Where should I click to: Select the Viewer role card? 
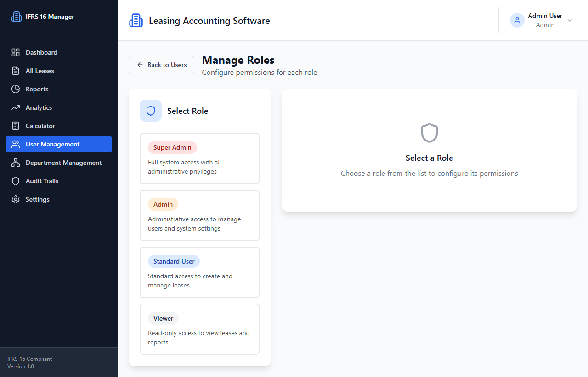point(199,329)
